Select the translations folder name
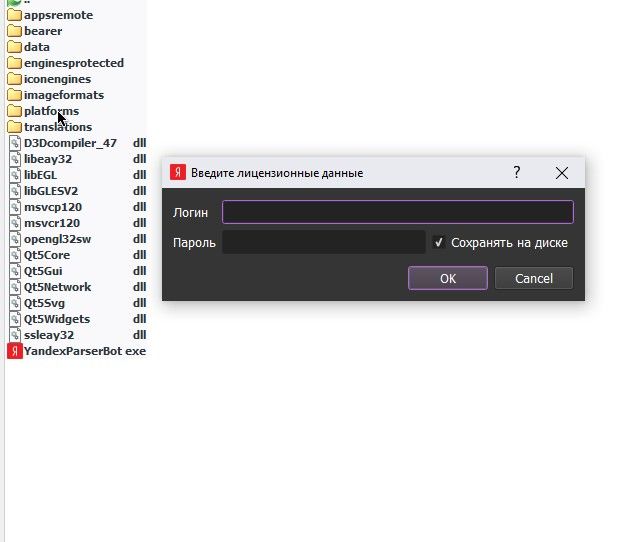 58,127
